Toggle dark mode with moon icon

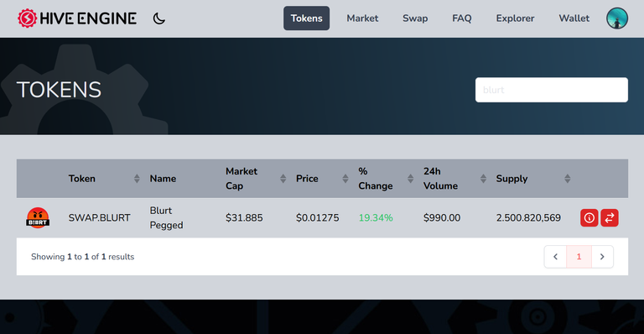pos(159,18)
